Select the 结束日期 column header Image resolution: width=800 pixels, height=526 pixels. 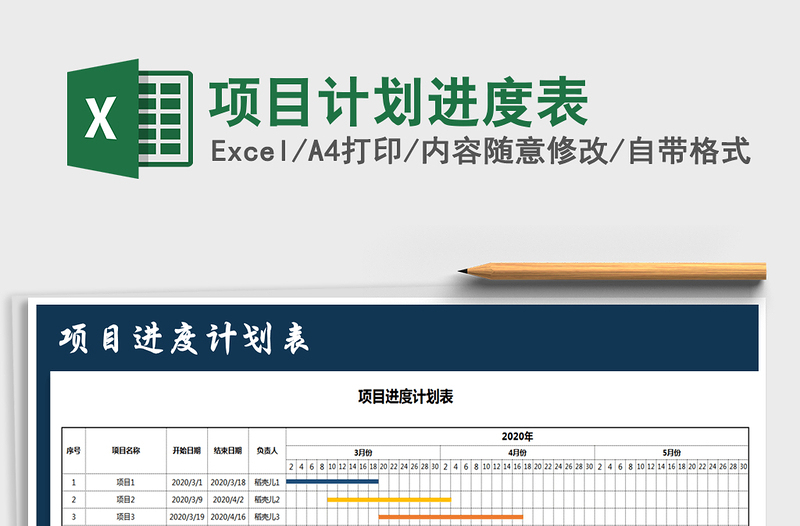[x=228, y=450]
